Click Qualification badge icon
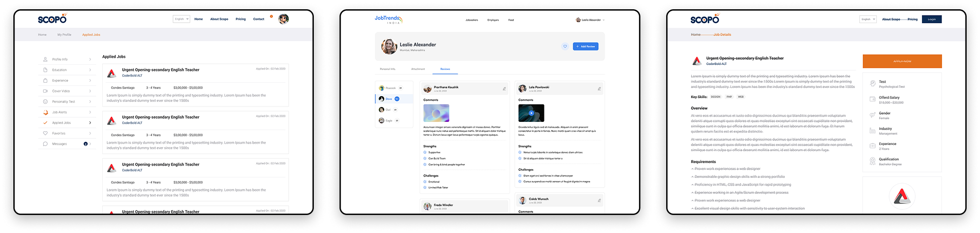 tap(872, 162)
